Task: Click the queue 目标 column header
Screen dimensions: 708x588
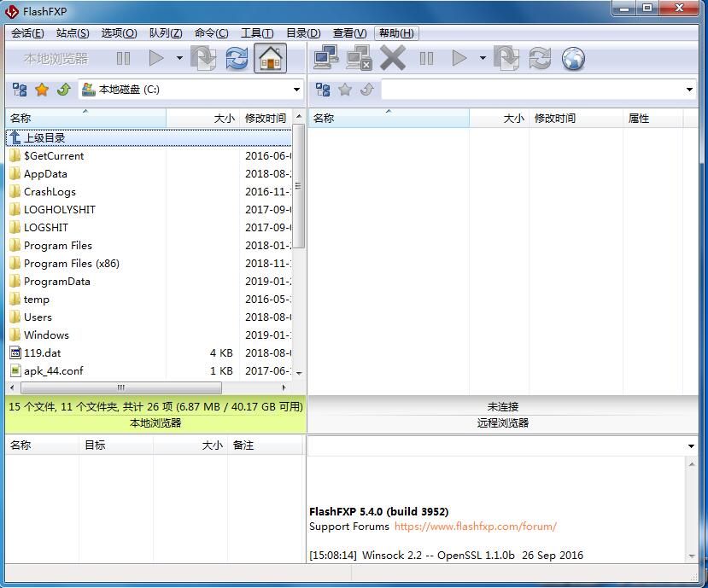Action: (x=116, y=445)
